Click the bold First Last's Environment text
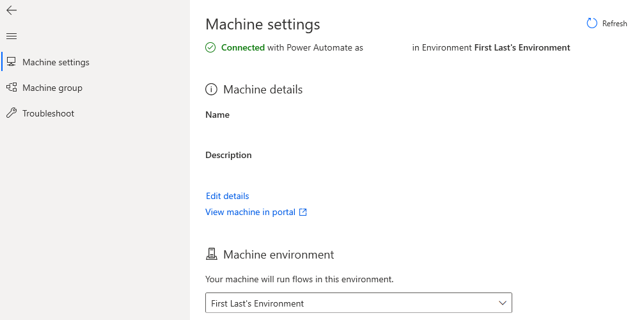 (x=522, y=47)
